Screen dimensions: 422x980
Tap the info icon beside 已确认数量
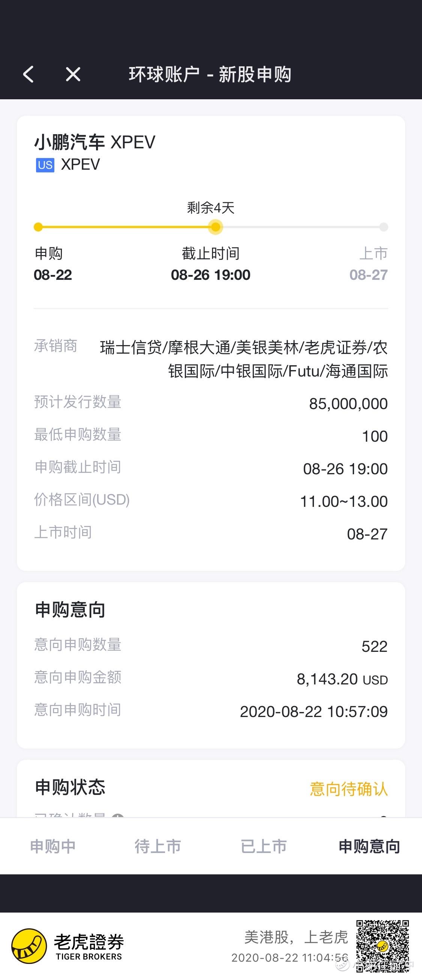pos(118,816)
